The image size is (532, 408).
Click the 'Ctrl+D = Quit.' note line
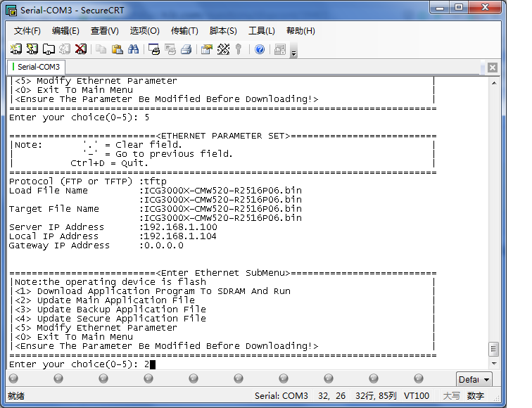(x=109, y=163)
